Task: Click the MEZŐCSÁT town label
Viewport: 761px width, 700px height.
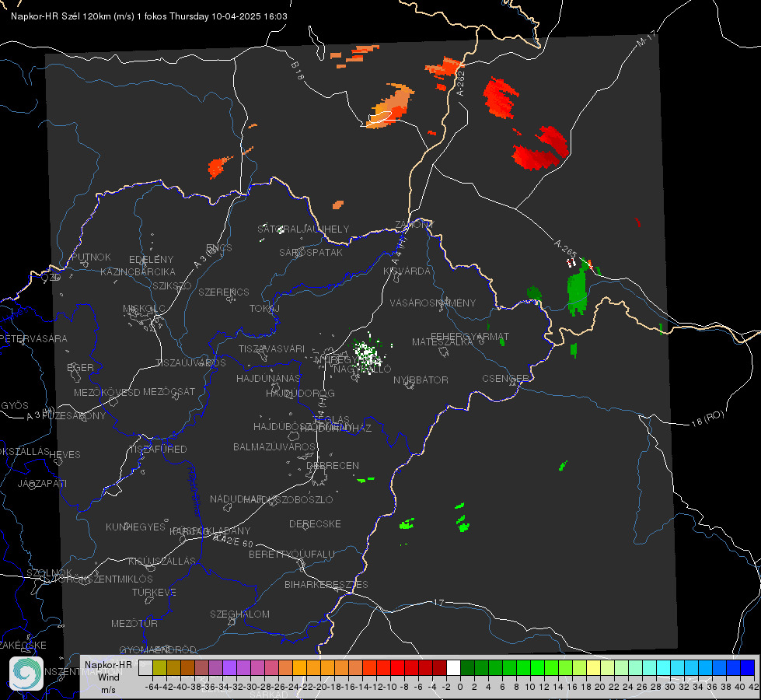Action: pyautogui.click(x=169, y=391)
